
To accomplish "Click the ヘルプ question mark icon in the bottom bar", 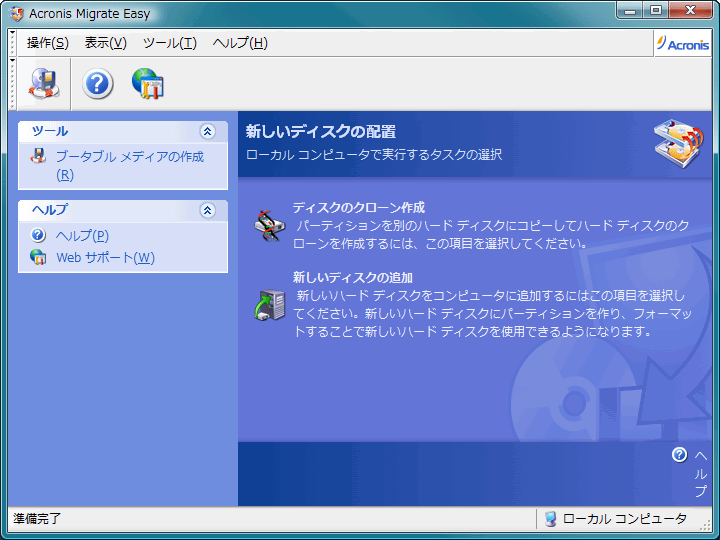I will coord(680,455).
